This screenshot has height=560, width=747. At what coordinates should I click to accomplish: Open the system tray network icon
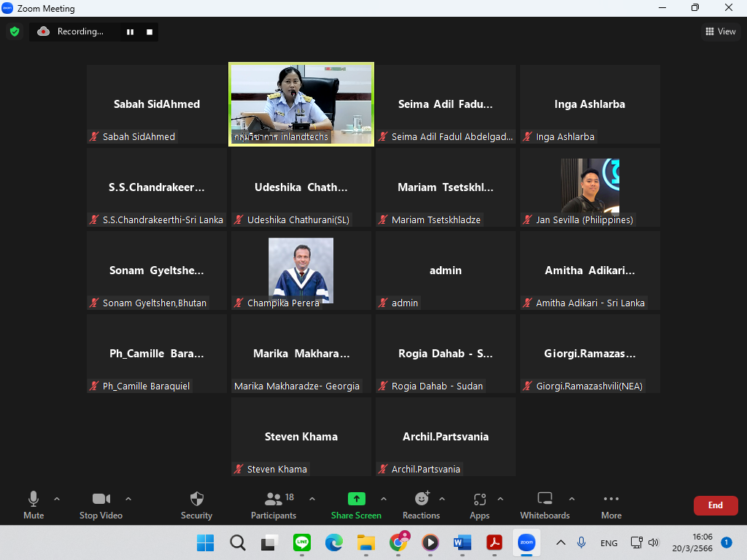[x=636, y=542]
